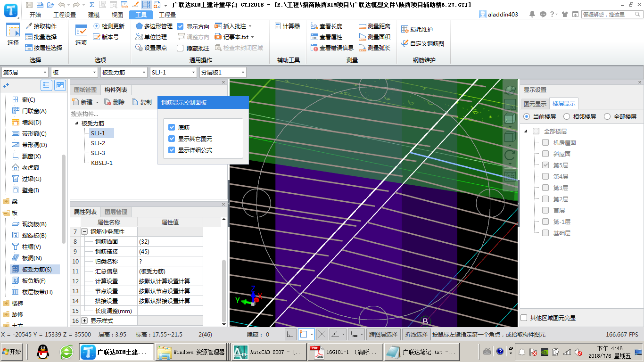Click 跨图层选择 button

click(383, 334)
